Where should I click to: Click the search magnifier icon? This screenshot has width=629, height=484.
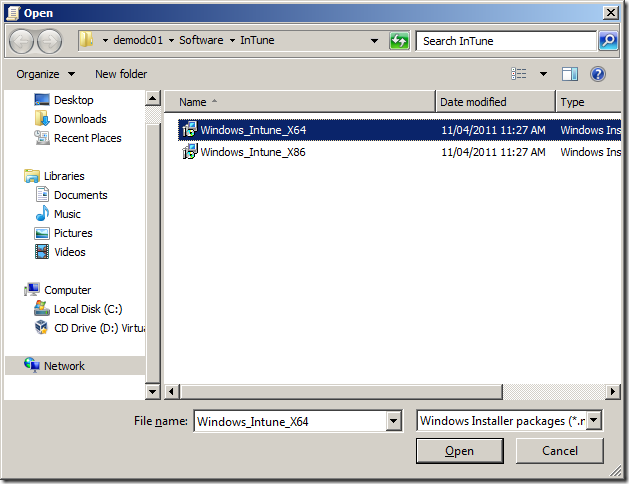607,41
